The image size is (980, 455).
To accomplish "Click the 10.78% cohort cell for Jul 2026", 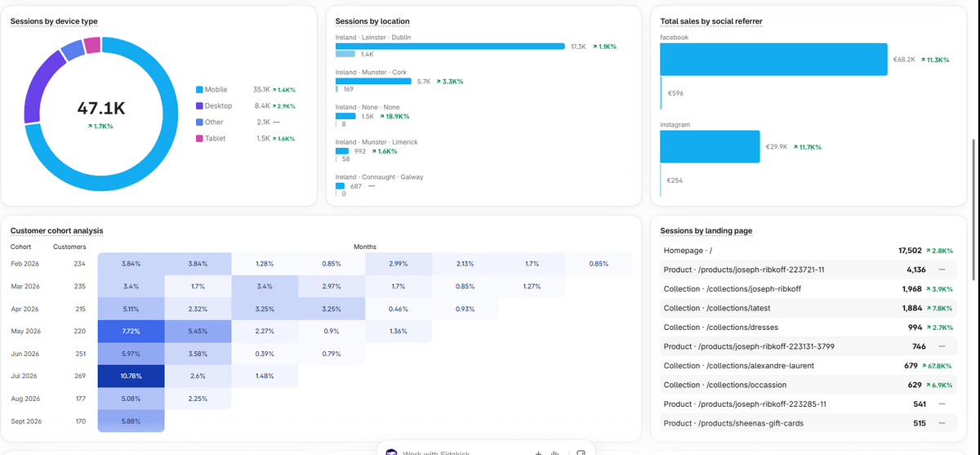I will [131, 376].
